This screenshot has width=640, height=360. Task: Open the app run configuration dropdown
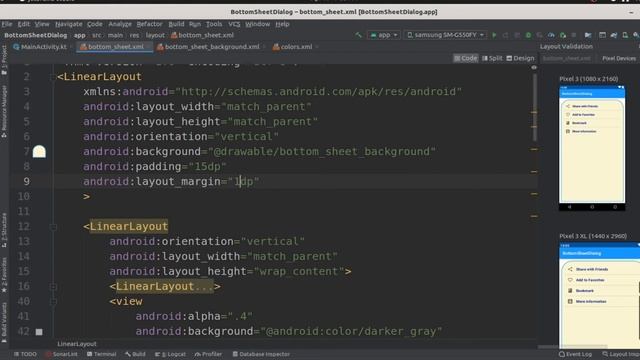pyautogui.click(x=383, y=35)
